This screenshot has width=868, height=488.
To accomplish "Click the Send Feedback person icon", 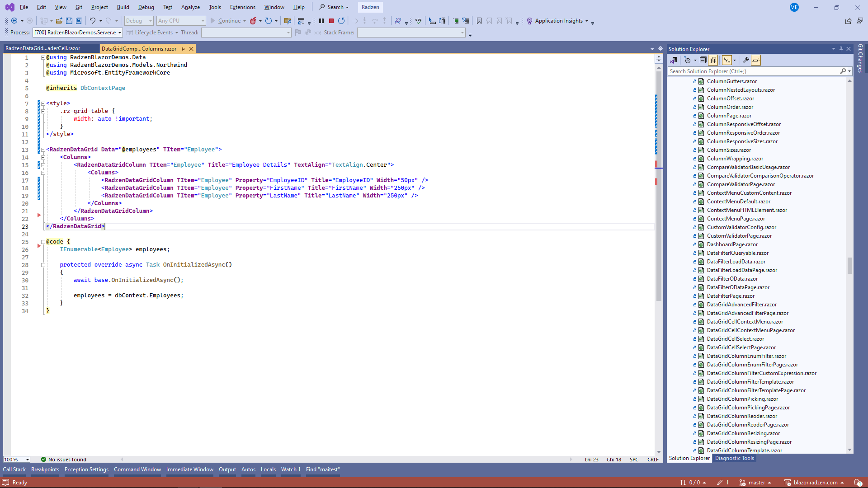I will click(x=859, y=21).
